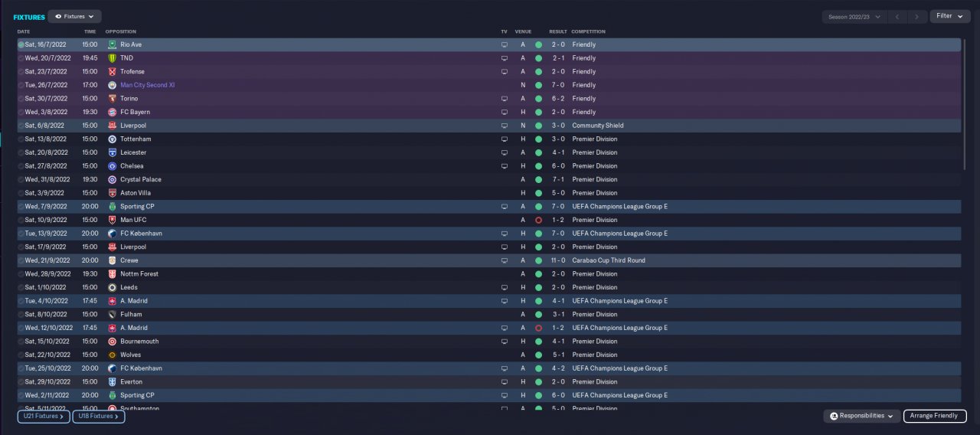Click the Chelsea club badge icon
Screen dimensions: 980x435
112,166
